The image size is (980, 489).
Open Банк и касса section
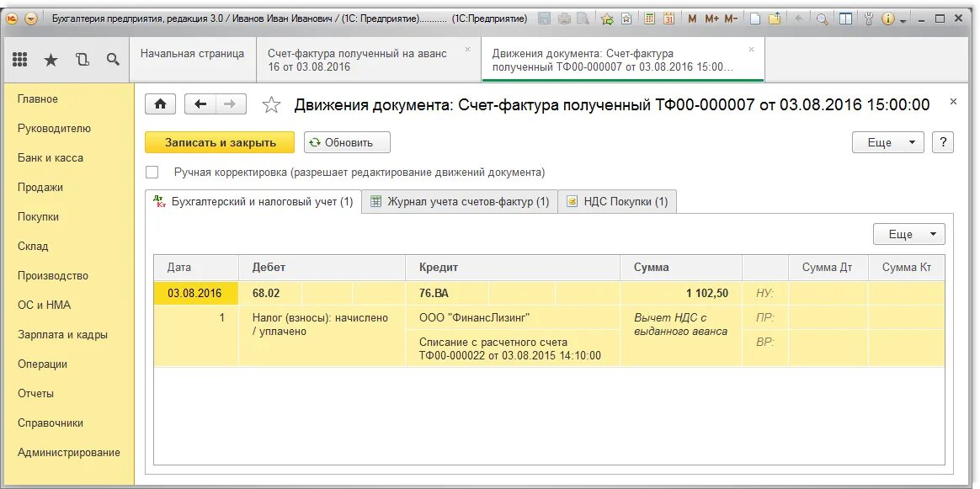coord(50,158)
